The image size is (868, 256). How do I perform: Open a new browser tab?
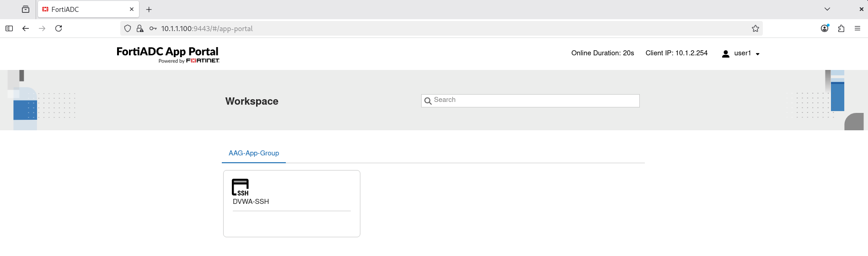tap(149, 9)
